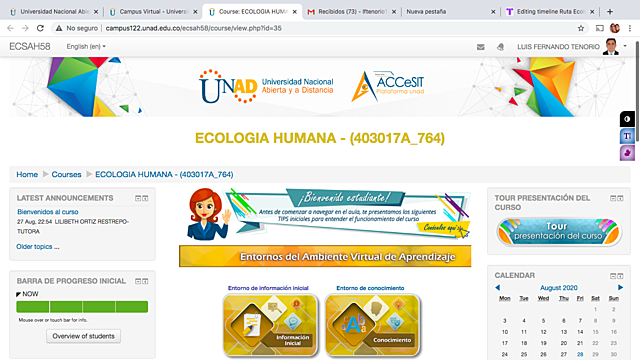
Task: Open the Entorno de conocimiento tile
Action: point(373,325)
